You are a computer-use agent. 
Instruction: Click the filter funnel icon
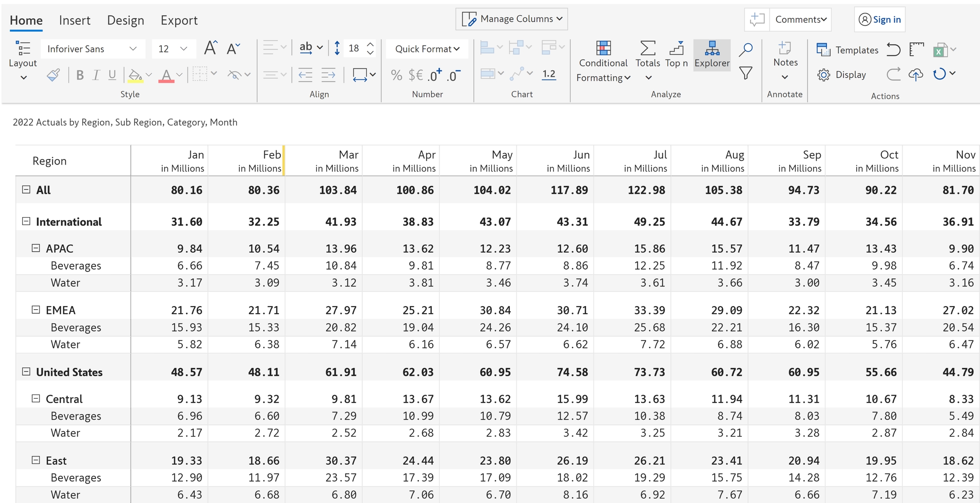click(746, 73)
